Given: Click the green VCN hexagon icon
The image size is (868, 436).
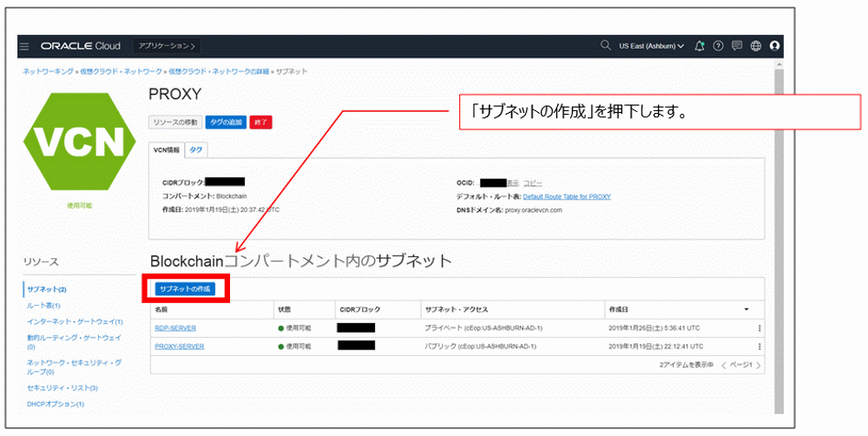Looking at the screenshot, I should coord(80,142).
